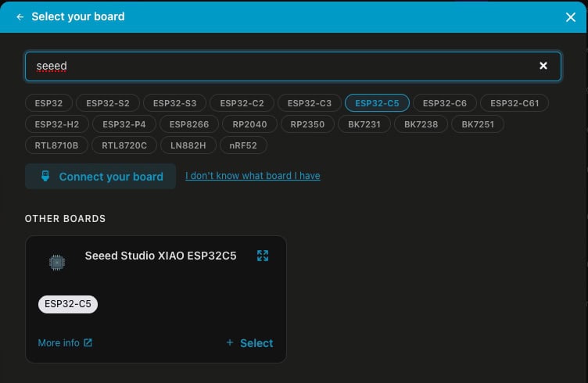Open More info for XIAO ESP32C5
This screenshot has height=383, width=588.
click(65, 343)
